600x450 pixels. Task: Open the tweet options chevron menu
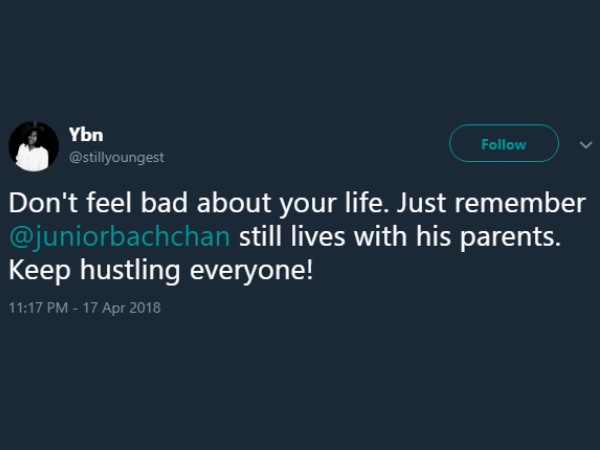586,145
